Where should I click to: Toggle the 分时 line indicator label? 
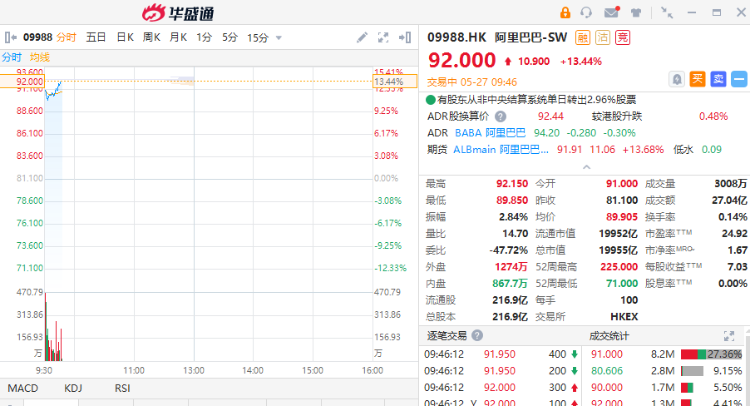tap(12, 57)
